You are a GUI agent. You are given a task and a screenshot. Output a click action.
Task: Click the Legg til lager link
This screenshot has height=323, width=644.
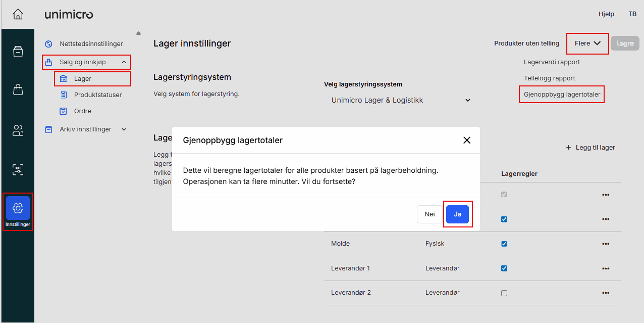click(590, 147)
